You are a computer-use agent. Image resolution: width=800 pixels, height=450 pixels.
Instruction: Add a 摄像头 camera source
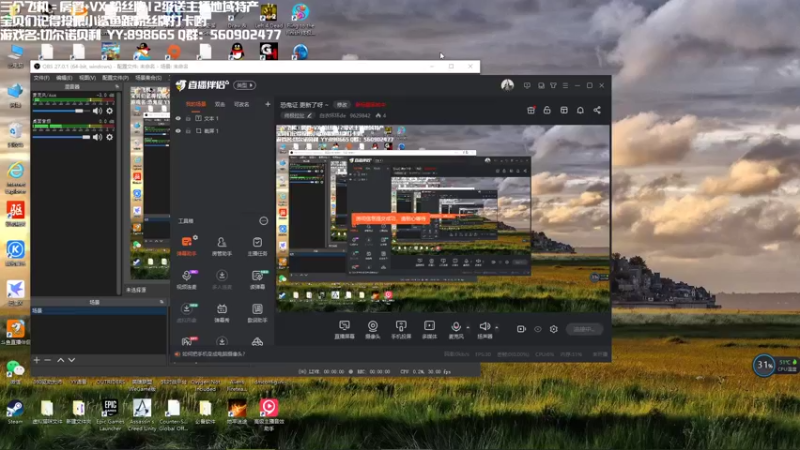[x=373, y=329]
